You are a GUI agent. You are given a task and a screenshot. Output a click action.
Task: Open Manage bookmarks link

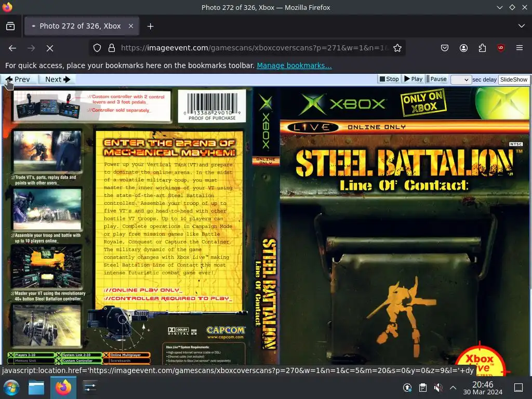tap(294, 65)
